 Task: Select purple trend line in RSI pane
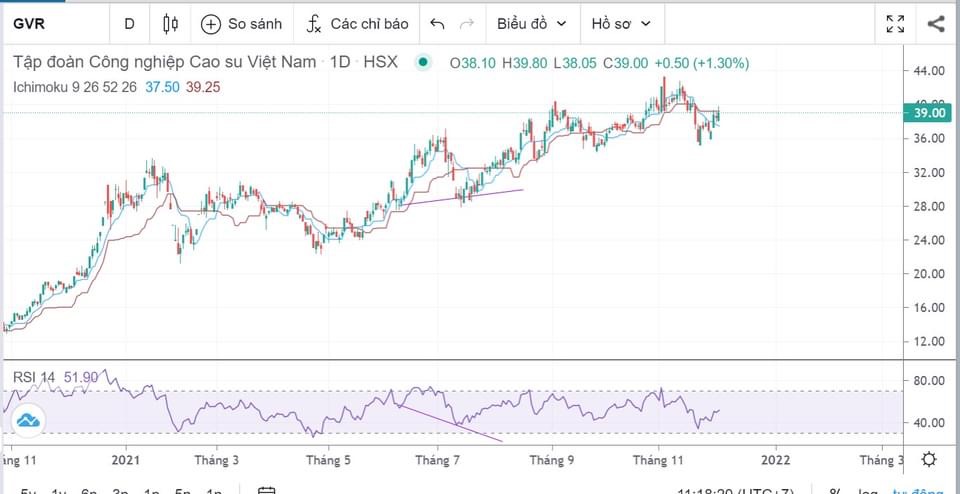(450, 422)
